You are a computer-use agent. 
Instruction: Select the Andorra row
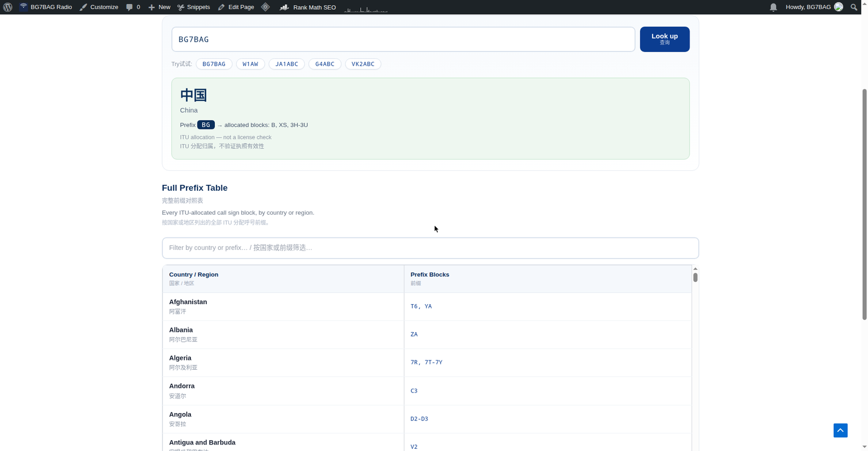click(427, 391)
